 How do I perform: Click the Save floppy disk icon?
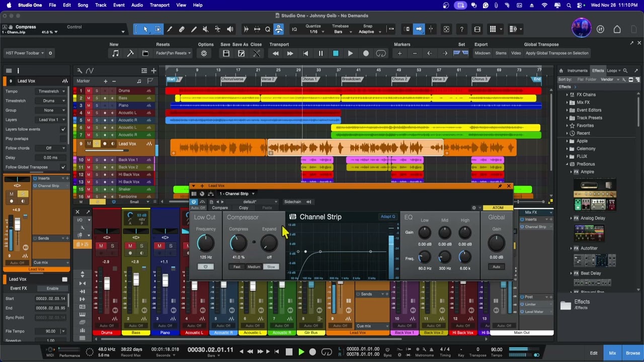(x=226, y=53)
